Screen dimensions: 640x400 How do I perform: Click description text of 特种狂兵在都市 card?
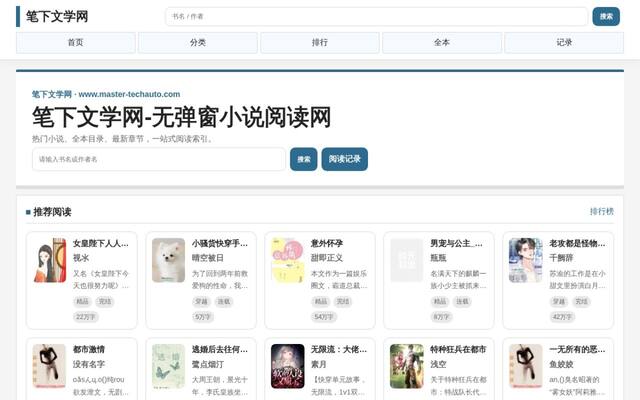pyautogui.click(x=458, y=386)
